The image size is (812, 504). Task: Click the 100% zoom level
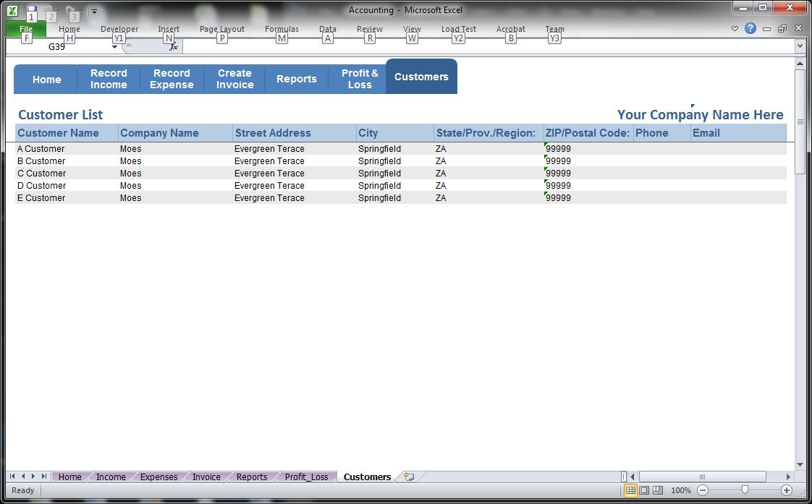coord(680,490)
